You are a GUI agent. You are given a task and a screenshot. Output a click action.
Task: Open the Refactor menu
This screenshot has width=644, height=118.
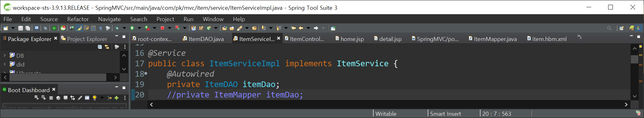click(78, 19)
